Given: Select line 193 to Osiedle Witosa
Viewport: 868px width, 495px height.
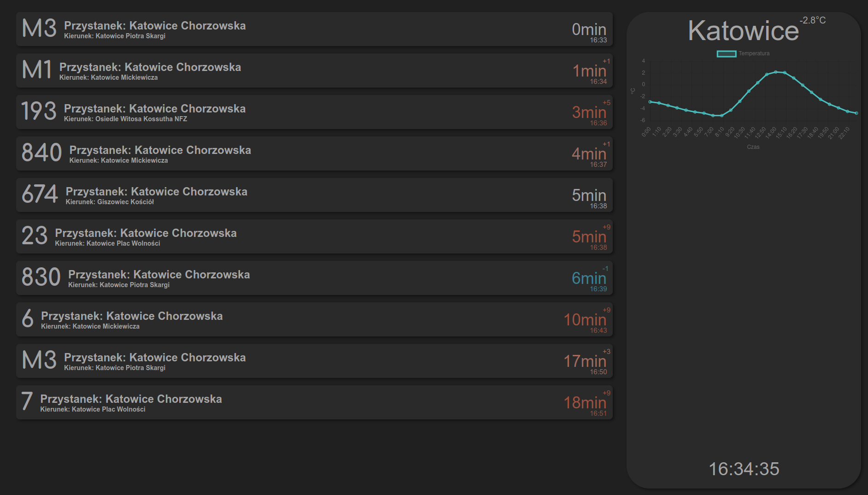Looking at the screenshot, I should (x=314, y=112).
